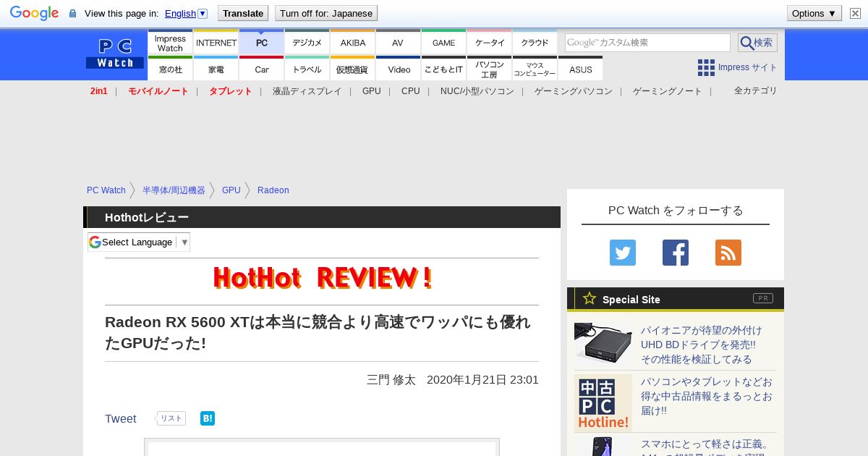This screenshot has width=868, height=456.
Task: Click the GPU breadcrumb link
Action: (231, 190)
